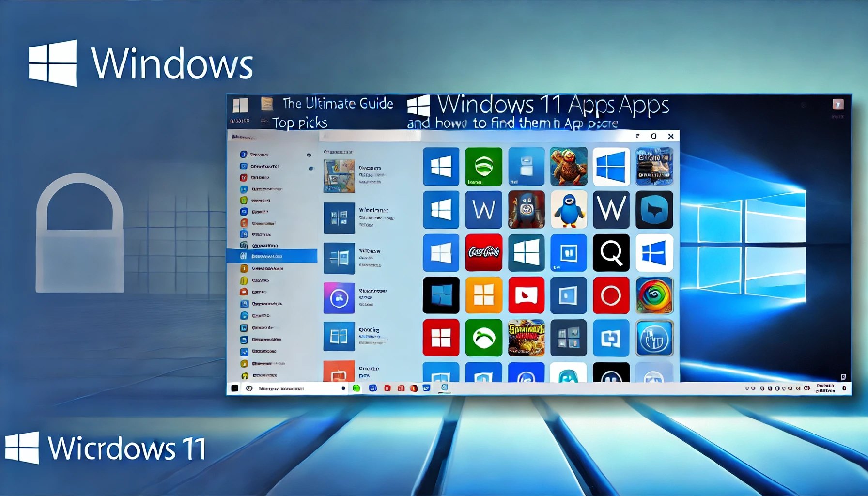Open the round blue globe-style app tile

tap(654, 338)
